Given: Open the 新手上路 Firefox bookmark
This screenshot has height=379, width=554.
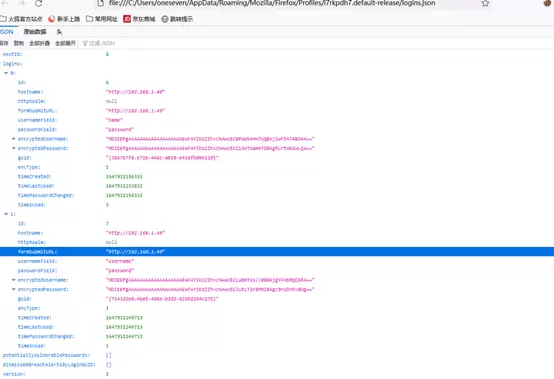Looking at the screenshot, I should coord(64,19).
